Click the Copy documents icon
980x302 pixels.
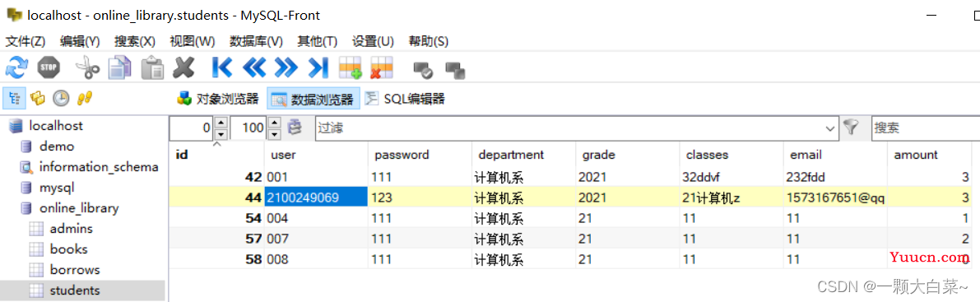120,67
